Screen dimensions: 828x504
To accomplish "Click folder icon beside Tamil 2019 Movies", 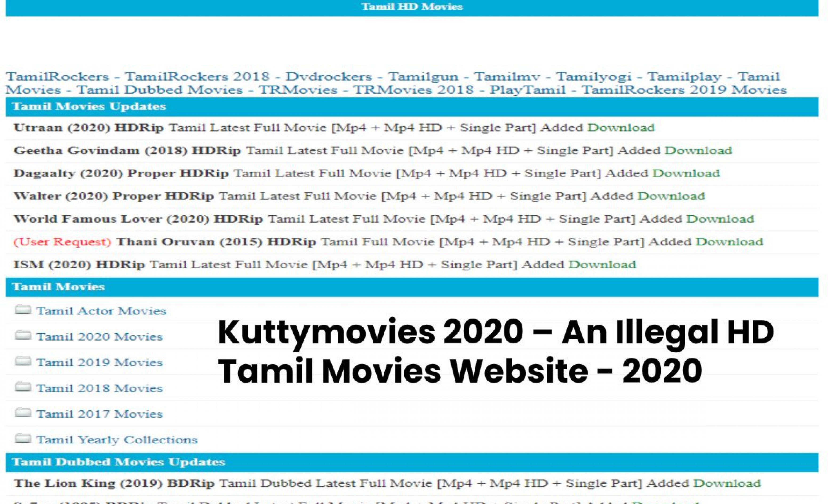I will [x=23, y=361].
